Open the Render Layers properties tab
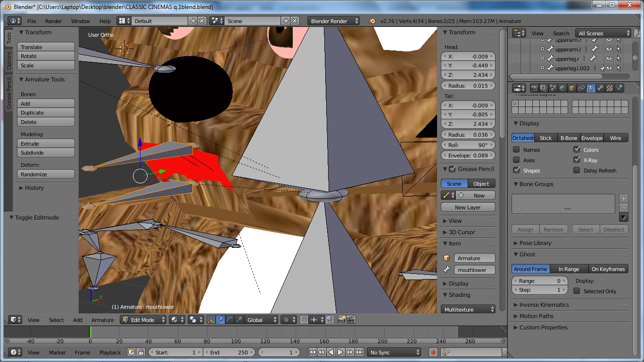The height and width of the screenshot is (362, 644). click(543, 88)
